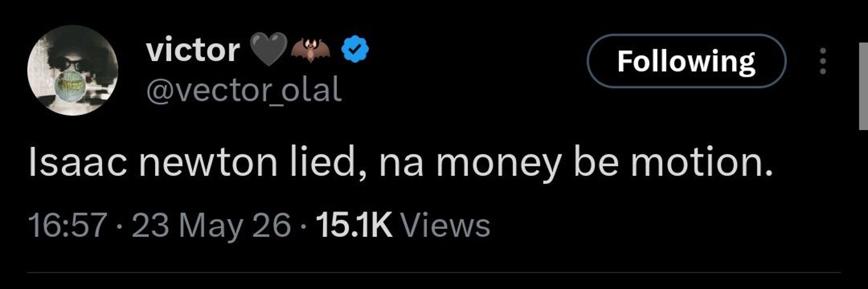Open the @vector_olal handle link
The height and width of the screenshot is (289, 868).
243,90
